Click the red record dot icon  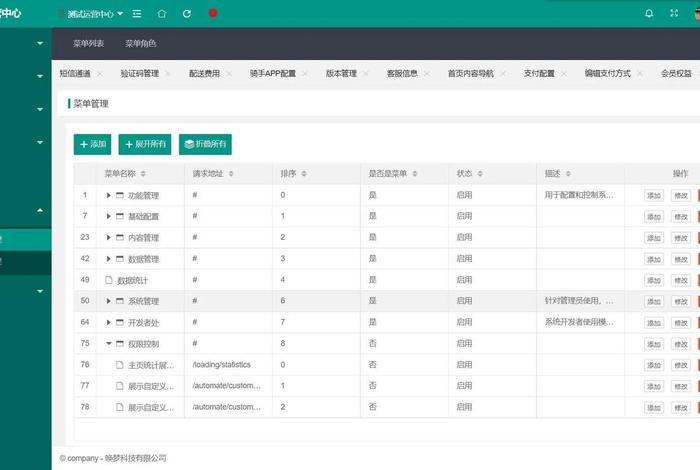coord(213,14)
